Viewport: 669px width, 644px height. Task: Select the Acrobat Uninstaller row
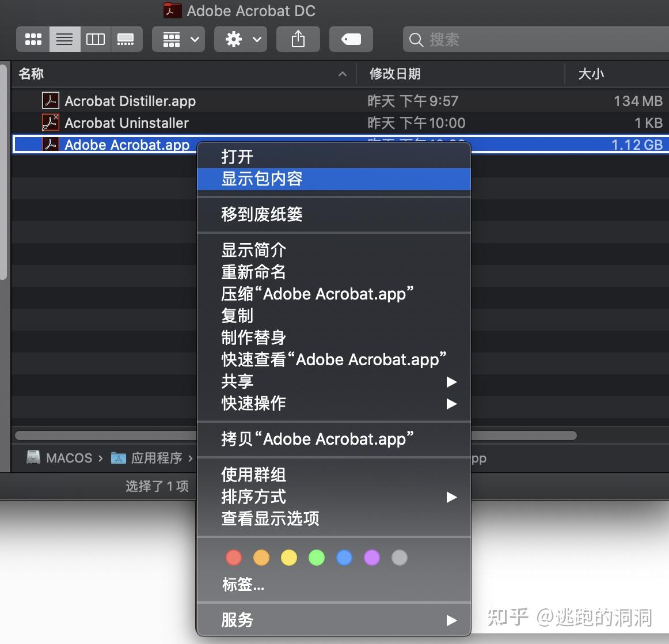340,123
